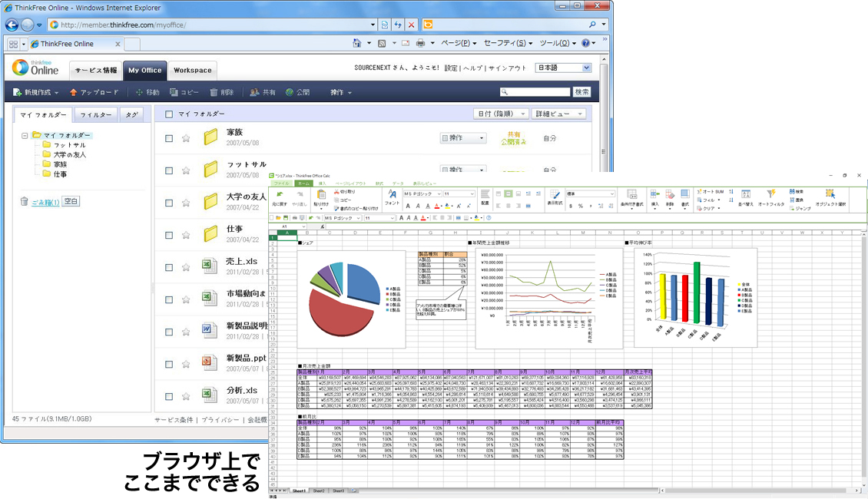Check the box for 仕事 folder row
Image resolution: width=868 pixels, height=499 pixels.
click(169, 235)
